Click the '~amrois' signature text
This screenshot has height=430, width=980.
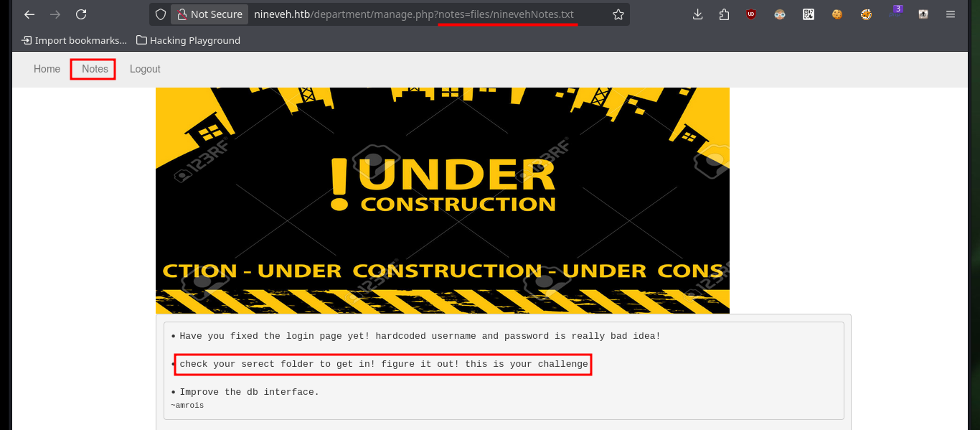tap(187, 406)
